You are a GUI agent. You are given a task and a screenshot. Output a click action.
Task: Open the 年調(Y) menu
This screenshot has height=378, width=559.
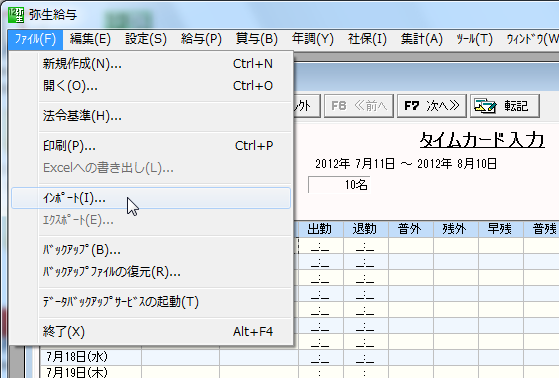[x=313, y=39]
